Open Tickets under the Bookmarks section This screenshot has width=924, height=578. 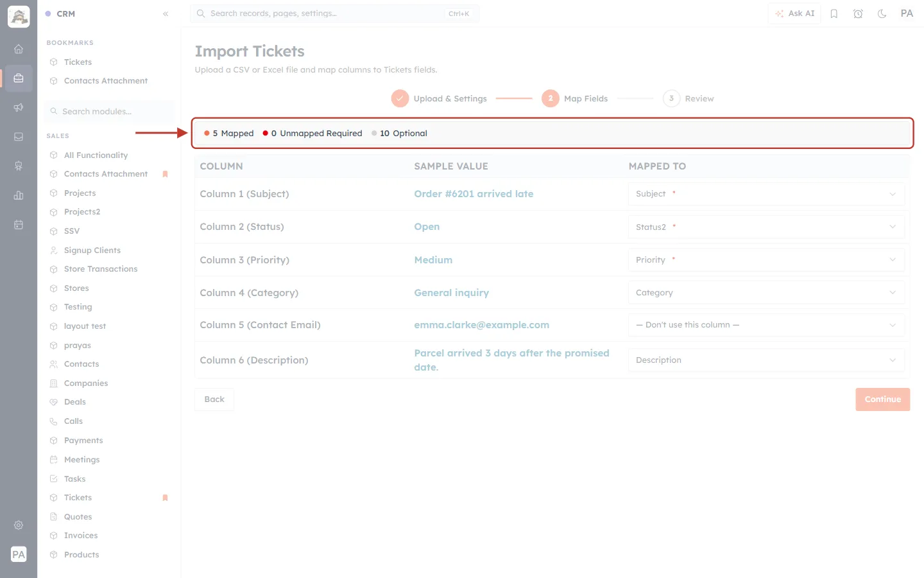(78, 62)
